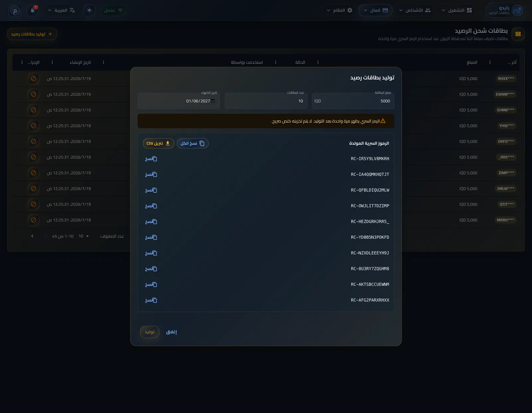Screen dimensions: 532x413
Task: Revoke card OKFD****
Action: [x=34, y=141]
